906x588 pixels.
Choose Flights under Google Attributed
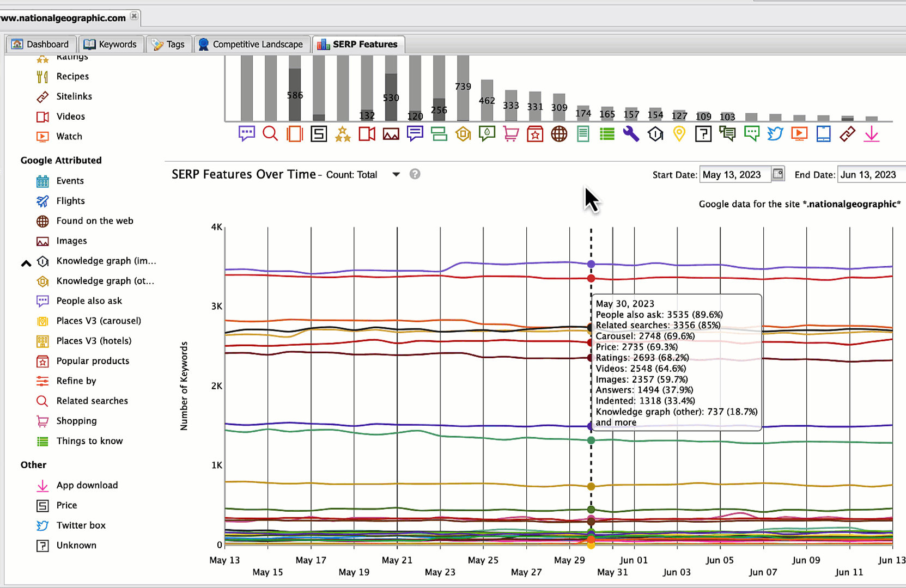[70, 200]
